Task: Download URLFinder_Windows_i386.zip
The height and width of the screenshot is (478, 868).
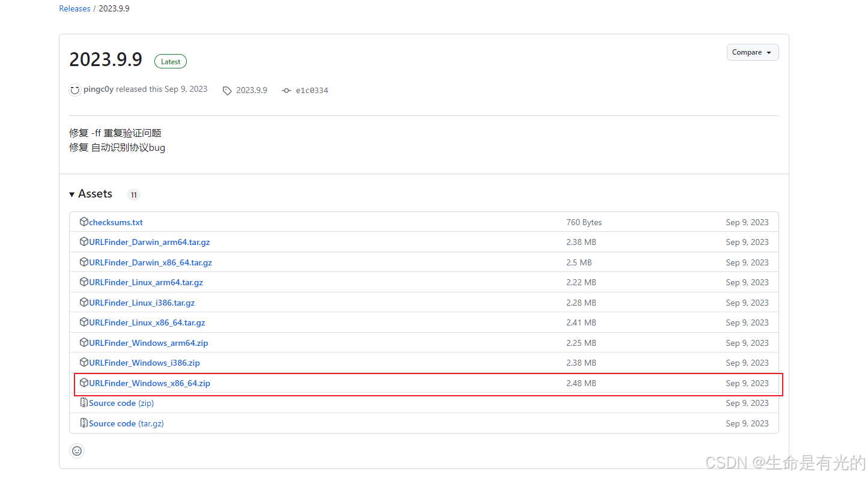Action: pyautogui.click(x=144, y=363)
